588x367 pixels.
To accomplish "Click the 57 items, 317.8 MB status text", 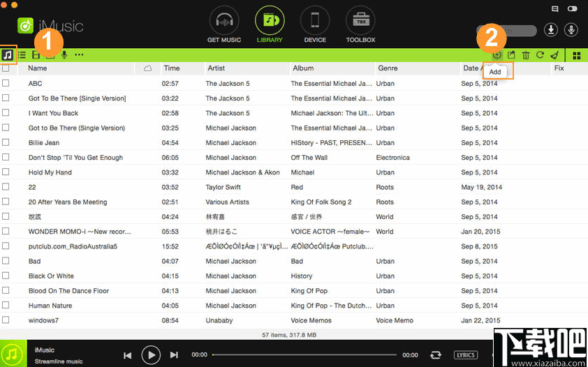I will [x=288, y=335].
